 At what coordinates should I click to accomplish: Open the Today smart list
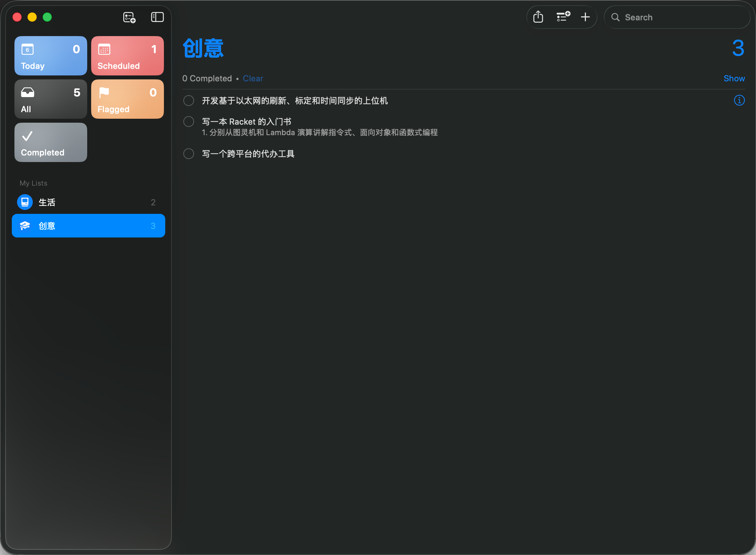[x=50, y=55]
